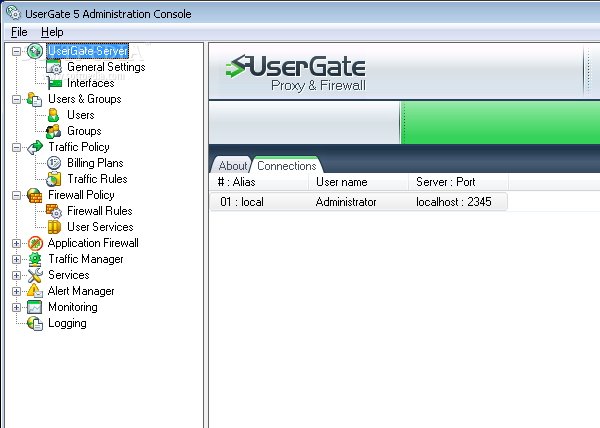This screenshot has width=600, height=428.
Task: Click the Groups people icon
Action: 54,131
